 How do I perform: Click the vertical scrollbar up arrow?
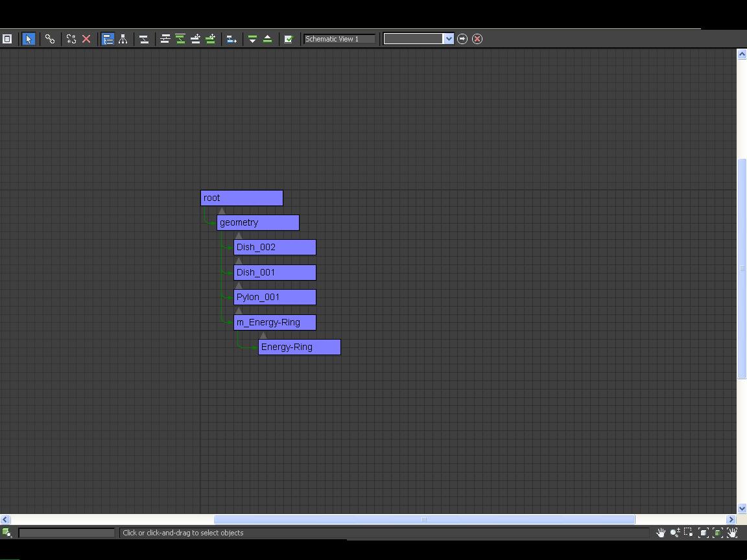click(x=742, y=54)
